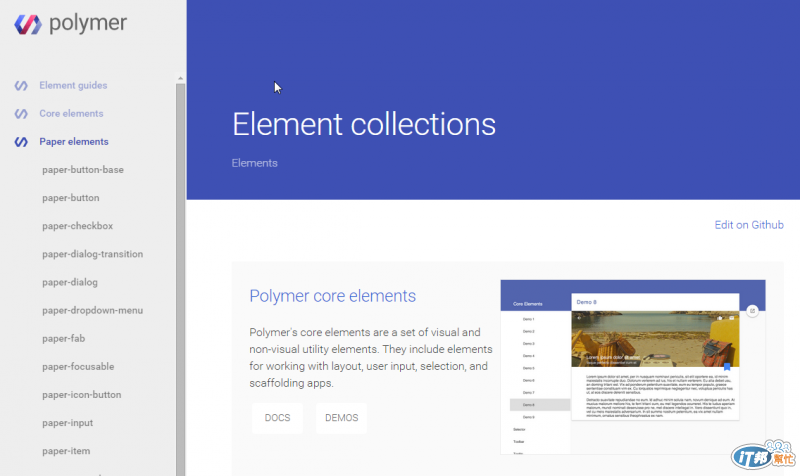Open paper-dropdown-menu in the sidebar
Image resolution: width=800 pixels, height=476 pixels.
(92, 310)
